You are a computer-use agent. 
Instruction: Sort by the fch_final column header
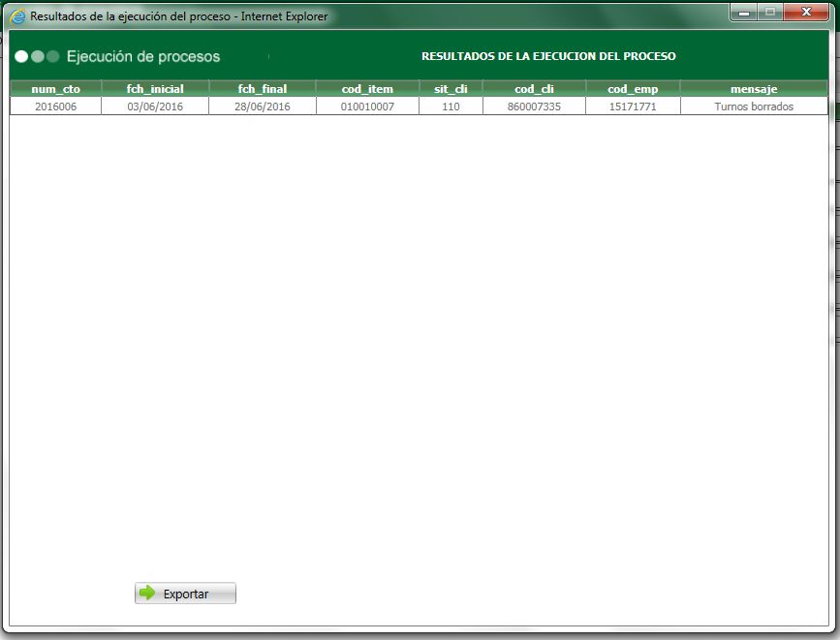pyautogui.click(x=262, y=88)
